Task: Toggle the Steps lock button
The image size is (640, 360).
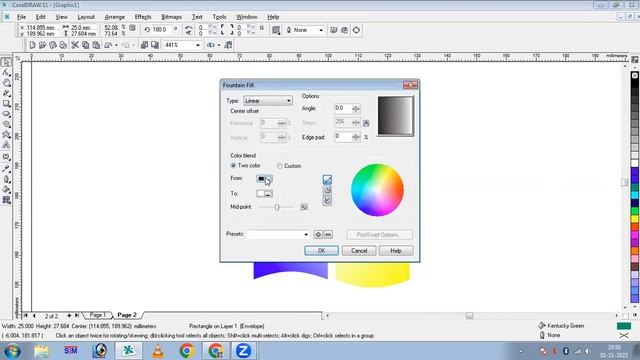Action: click(366, 123)
